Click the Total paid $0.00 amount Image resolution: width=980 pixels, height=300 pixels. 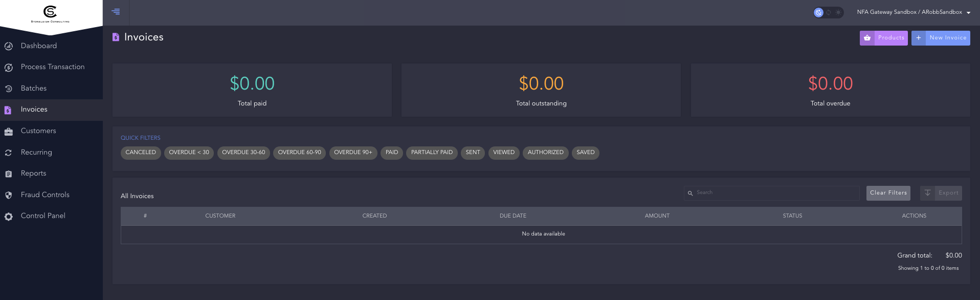point(252,83)
